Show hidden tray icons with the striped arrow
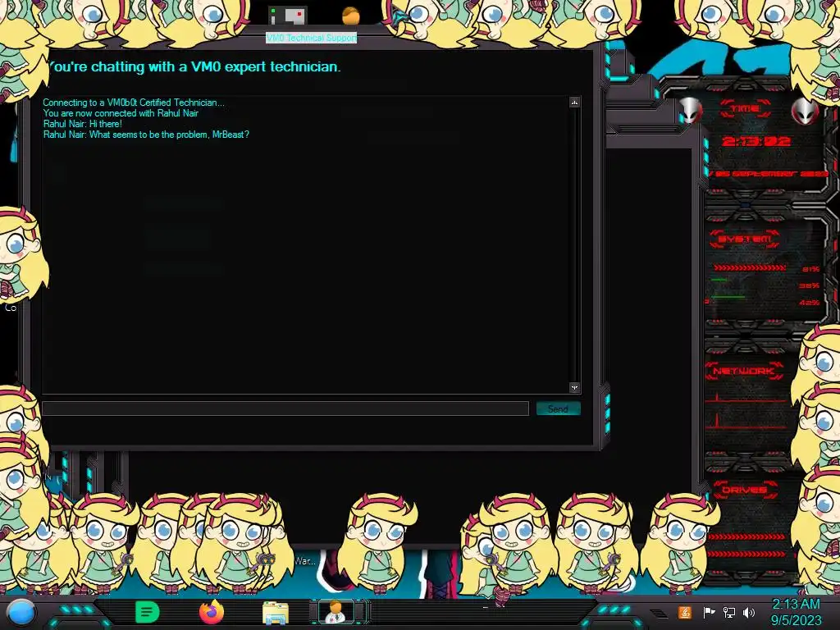840x630 pixels. pyautogui.click(x=659, y=614)
